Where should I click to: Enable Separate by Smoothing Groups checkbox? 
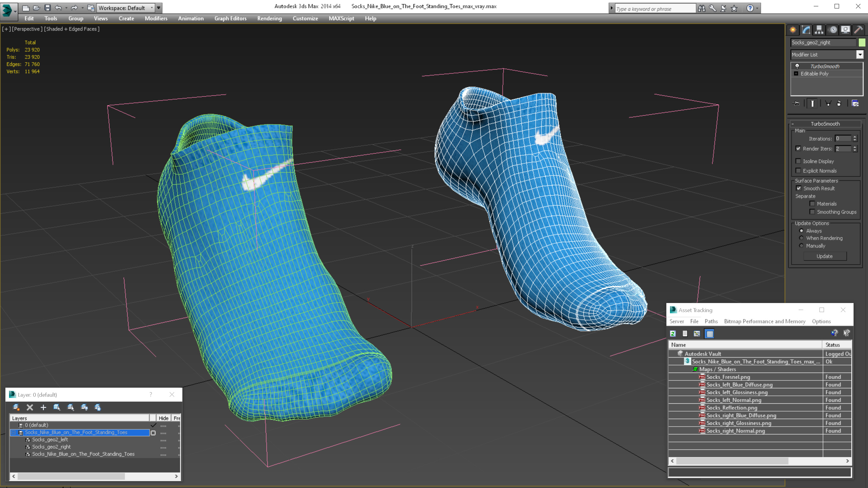coord(812,212)
